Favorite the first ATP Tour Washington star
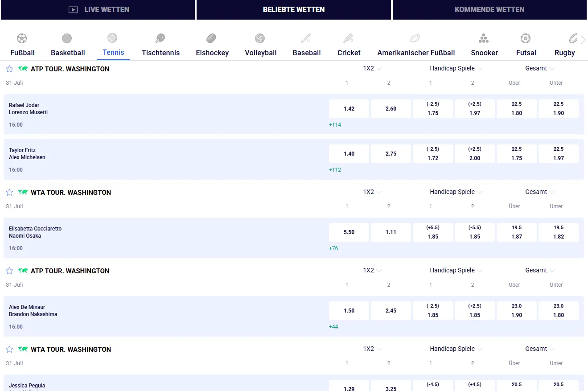The width and height of the screenshot is (588, 391). (x=9, y=69)
